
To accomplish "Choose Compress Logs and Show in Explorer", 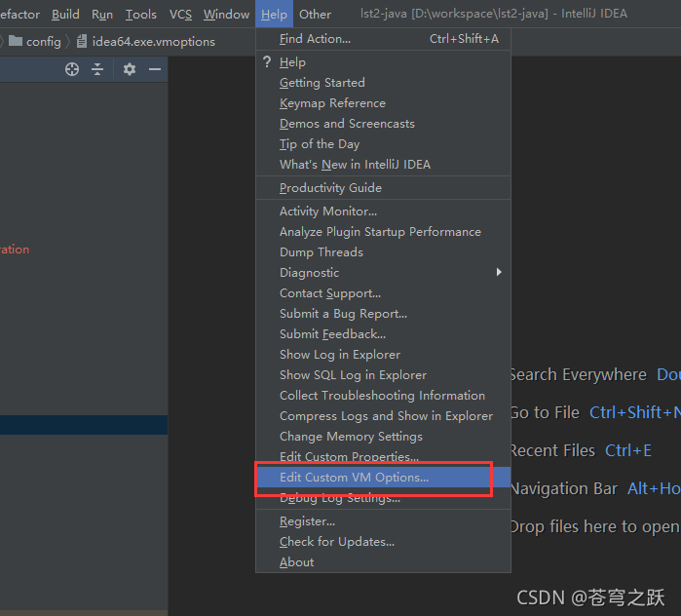I will (383, 416).
